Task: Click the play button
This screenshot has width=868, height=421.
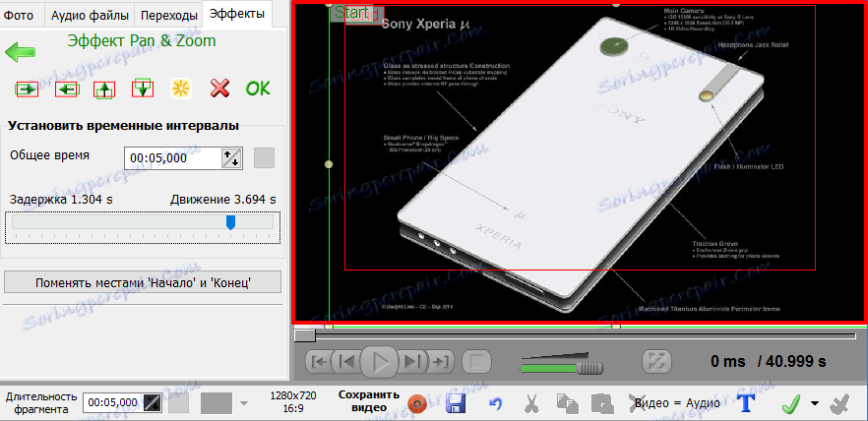Action: pyautogui.click(x=379, y=362)
